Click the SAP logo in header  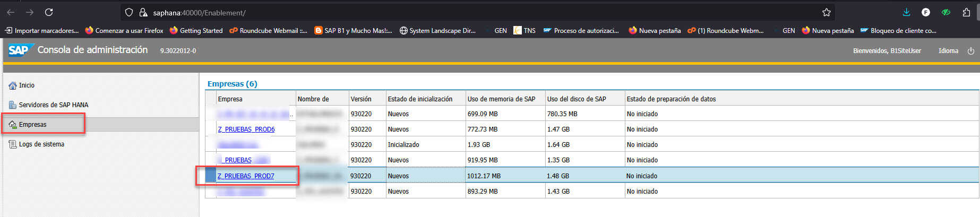coord(18,50)
